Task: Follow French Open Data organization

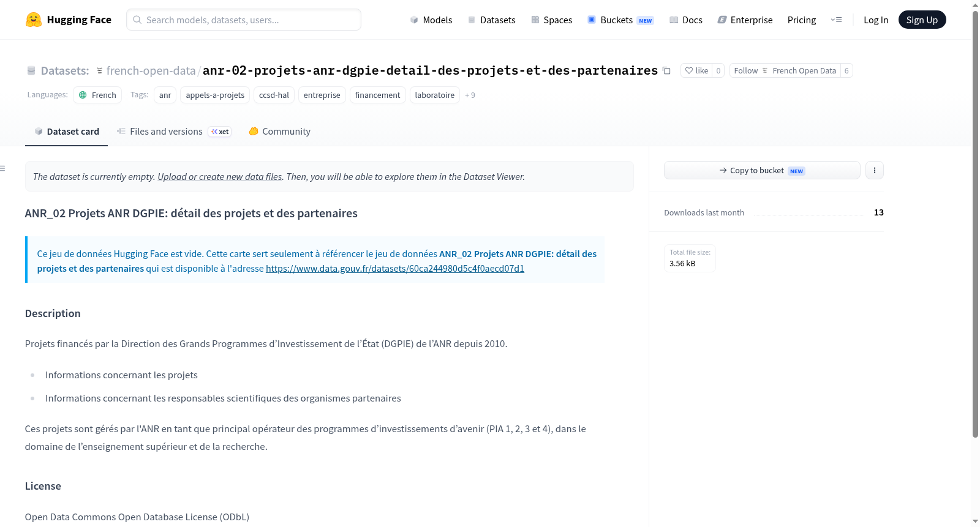Action: pyautogui.click(x=785, y=71)
